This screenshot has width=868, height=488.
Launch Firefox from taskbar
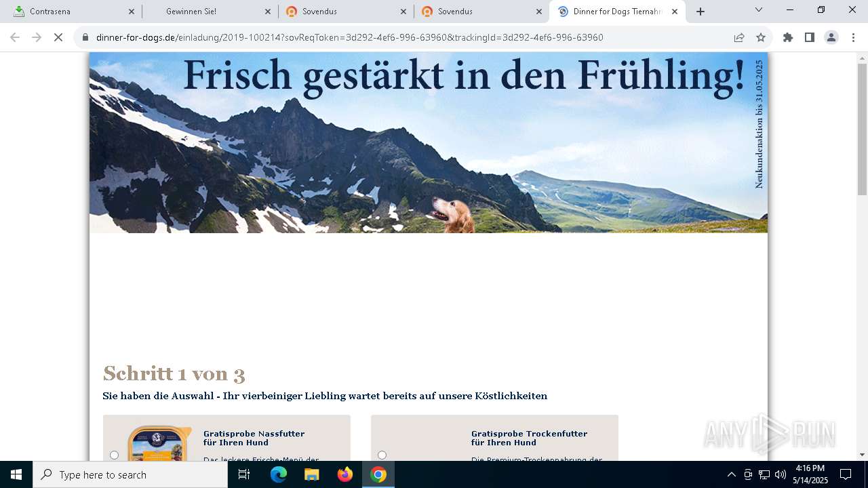tap(345, 474)
